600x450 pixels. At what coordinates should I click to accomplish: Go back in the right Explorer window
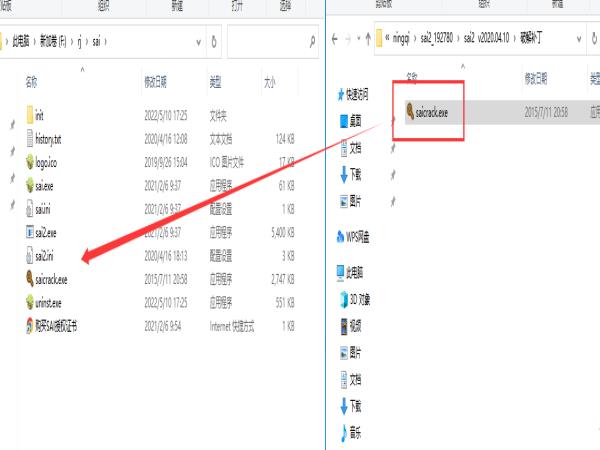point(335,39)
